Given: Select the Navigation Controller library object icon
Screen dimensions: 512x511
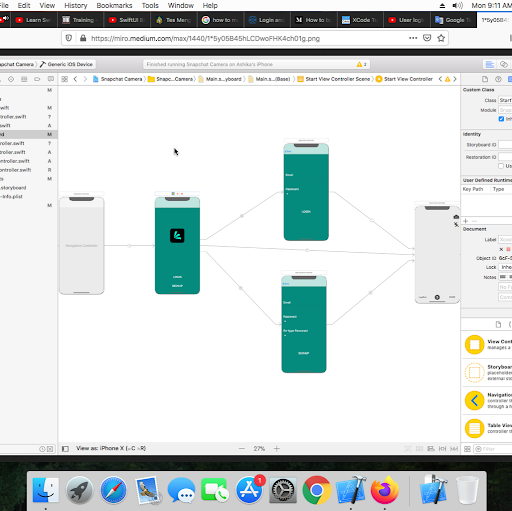Looking at the screenshot, I should (x=474, y=400).
